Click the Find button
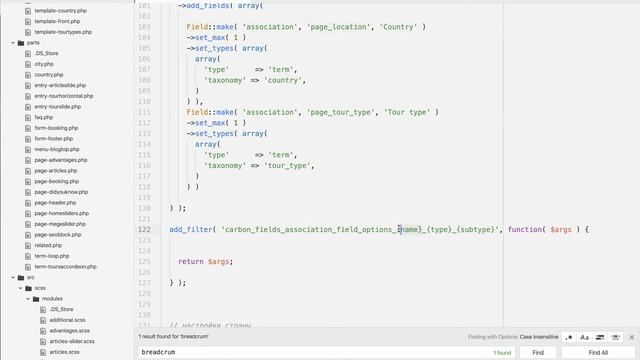Screen dimensions: 640x360 tap(538, 352)
